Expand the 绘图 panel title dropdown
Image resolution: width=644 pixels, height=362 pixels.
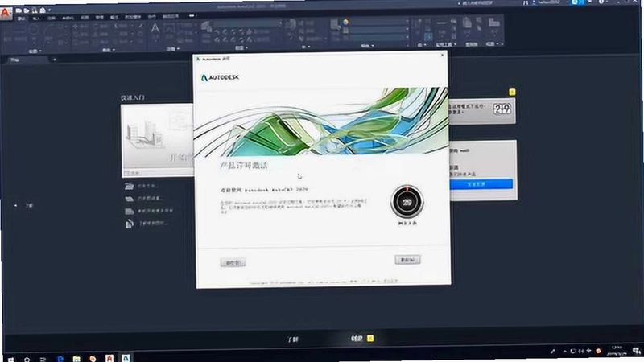35,51
